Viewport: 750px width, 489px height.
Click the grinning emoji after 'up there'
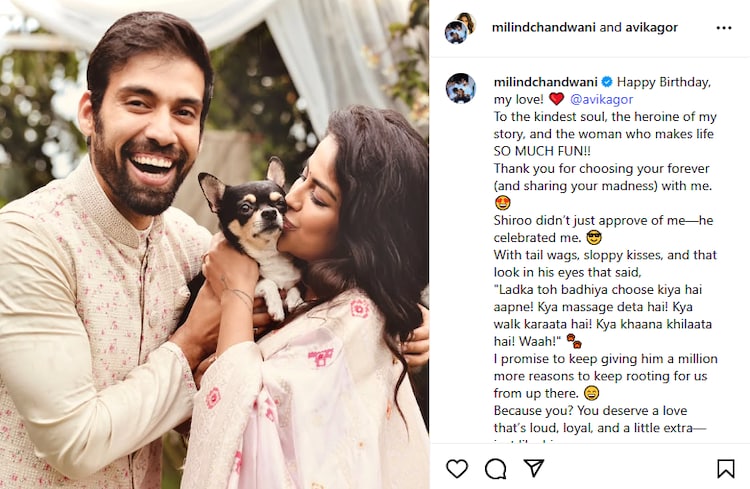click(591, 393)
